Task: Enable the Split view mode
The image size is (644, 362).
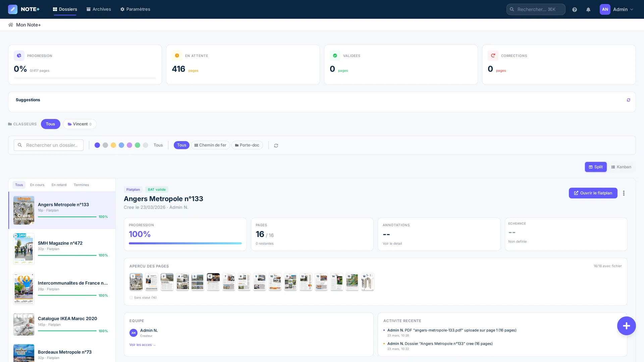Action: tap(596, 167)
